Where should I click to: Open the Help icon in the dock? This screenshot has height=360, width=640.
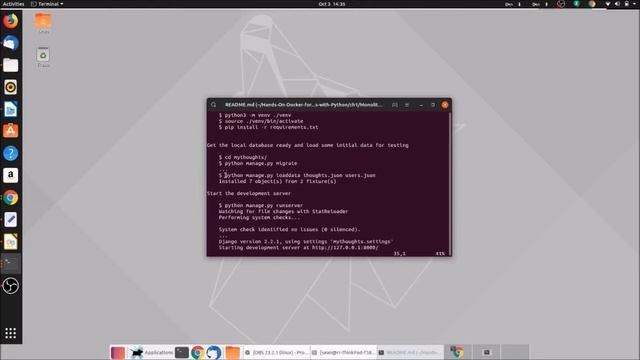11,153
